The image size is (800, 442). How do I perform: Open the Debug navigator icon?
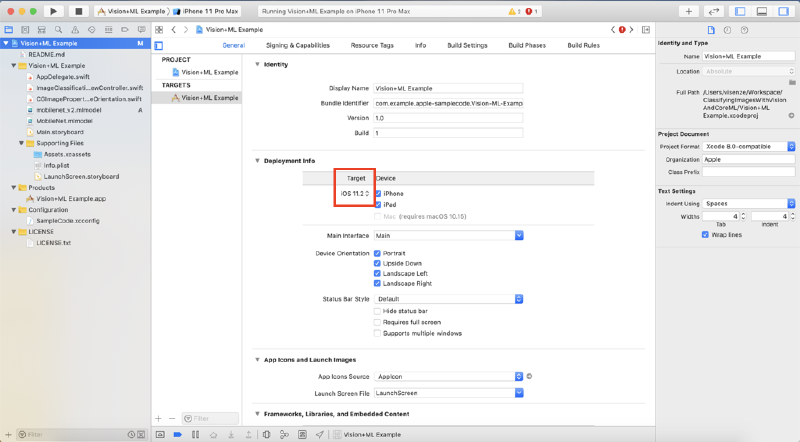[x=108, y=30]
